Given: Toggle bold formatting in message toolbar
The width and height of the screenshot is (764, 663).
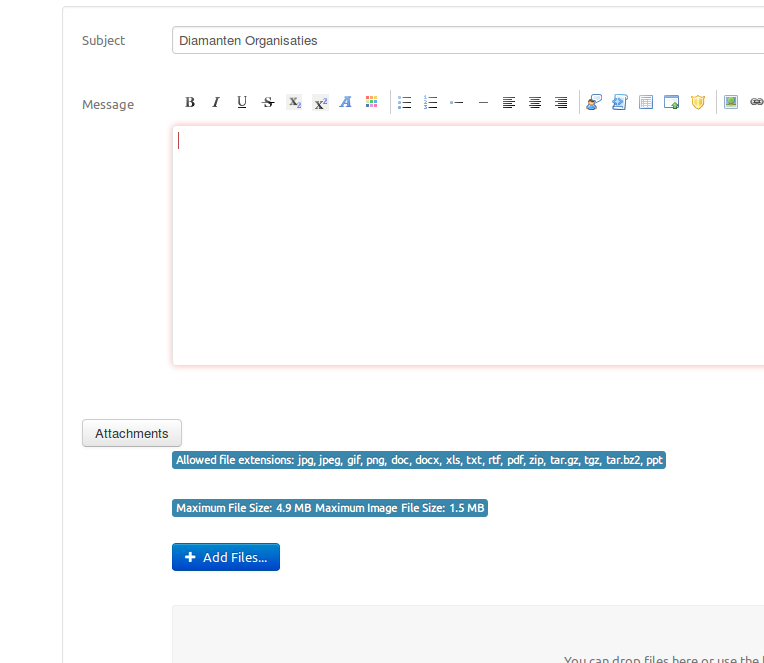Looking at the screenshot, I should [190, 102].
